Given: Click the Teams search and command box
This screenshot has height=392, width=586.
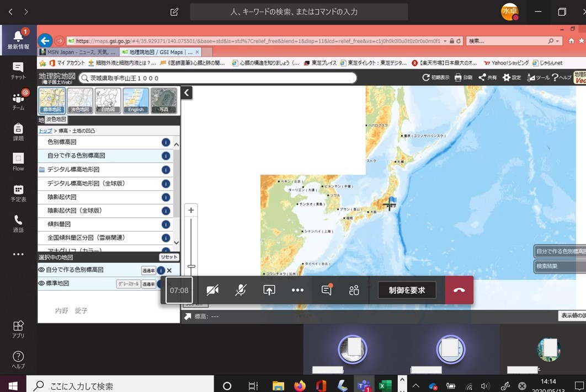Looking at the screenshot, I should tap(299, 12).
